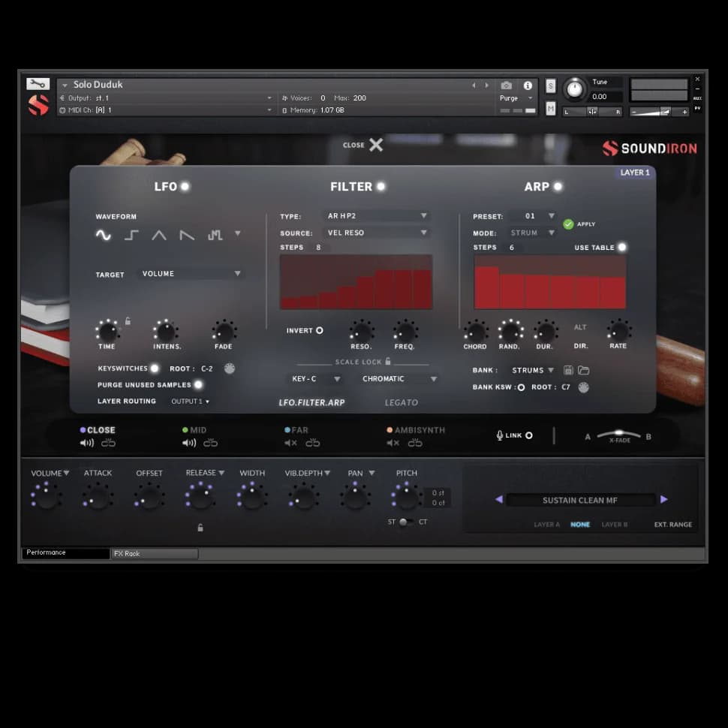Select the triangle waveform icon
Viewport: 728px width, 728px height.
coord(159,236)
